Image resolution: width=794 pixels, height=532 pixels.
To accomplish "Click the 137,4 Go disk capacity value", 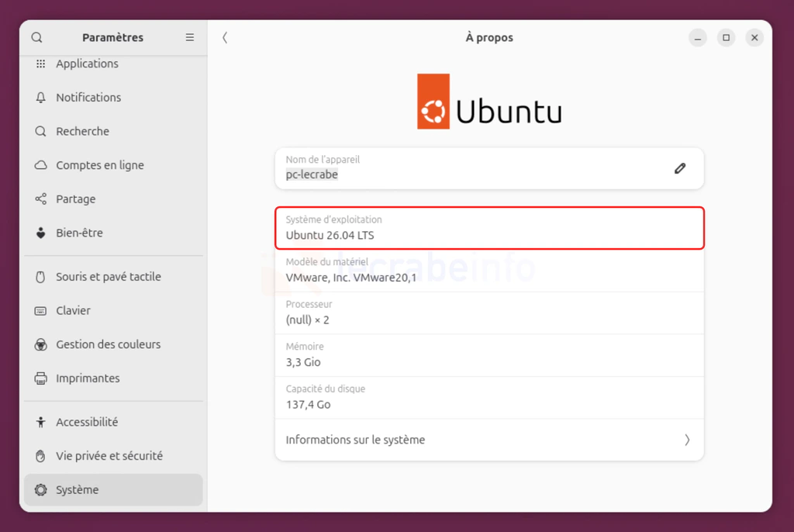I will [x=308, y=405].
